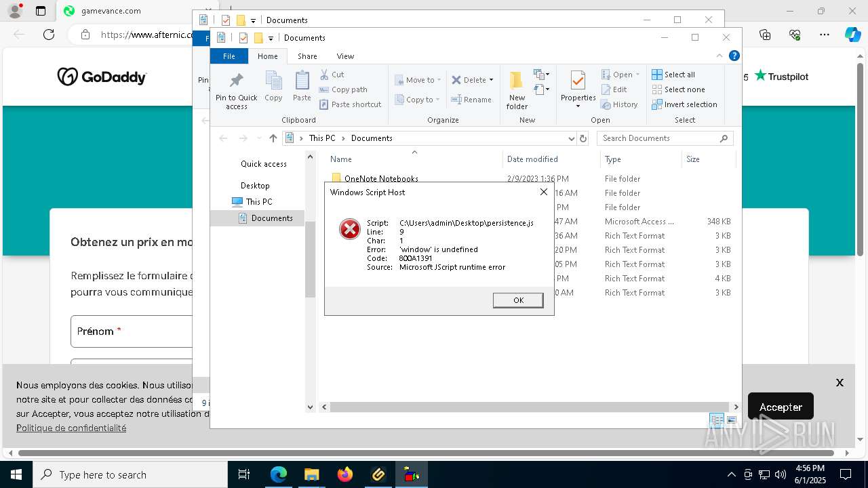The width and height of the screenshot is (868, 488).
Task: Open Customize Quick Access Toolbar dropdown
Action: 271,38
